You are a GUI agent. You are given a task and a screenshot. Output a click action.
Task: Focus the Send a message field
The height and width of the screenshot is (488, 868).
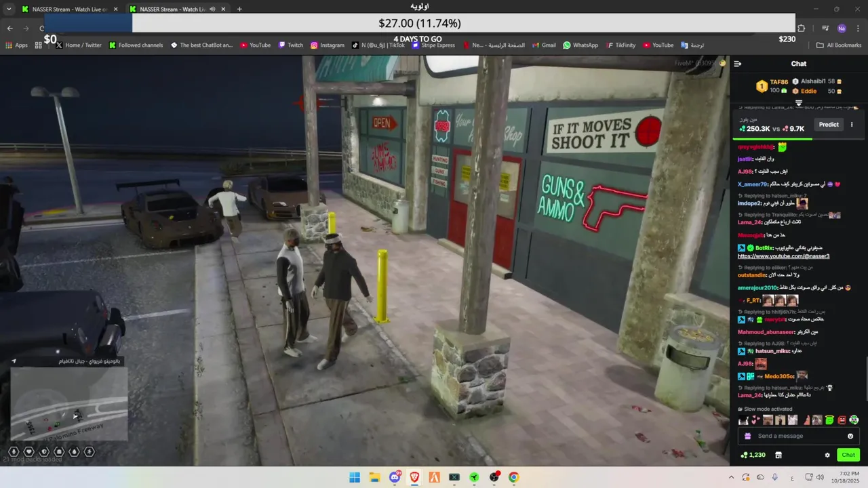799,436
